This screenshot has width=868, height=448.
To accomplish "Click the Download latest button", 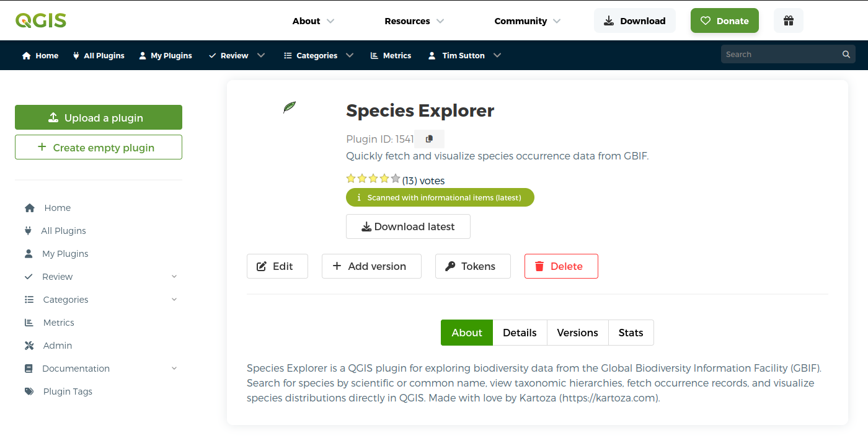I will click(408, 226).
